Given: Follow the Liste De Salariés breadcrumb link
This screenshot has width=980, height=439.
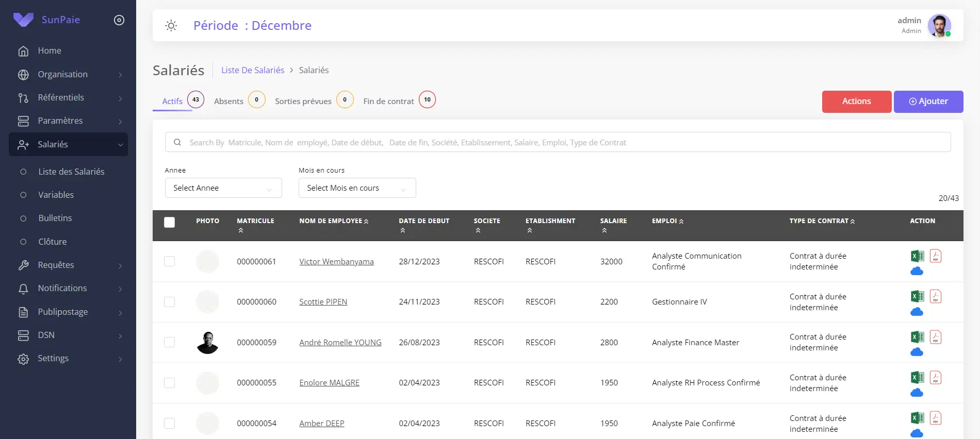Looking at the screenshot, I should coord(253,70).
